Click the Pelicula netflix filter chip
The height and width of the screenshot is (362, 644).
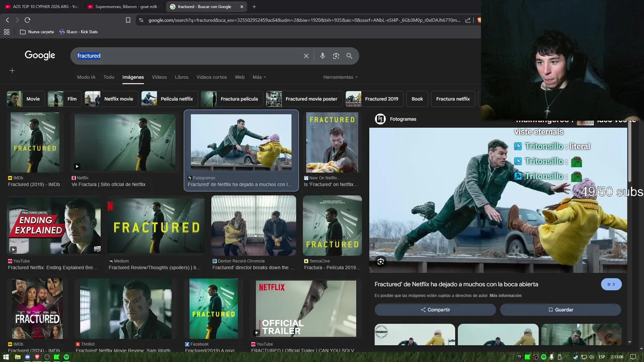(x=170, y=99)
